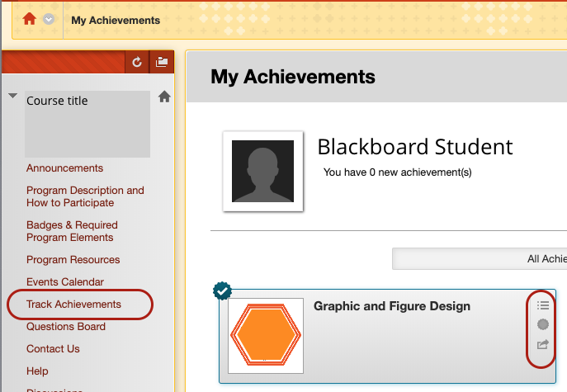Open Help link in course menu
567x392 pixels.
[x=37, y=371]
